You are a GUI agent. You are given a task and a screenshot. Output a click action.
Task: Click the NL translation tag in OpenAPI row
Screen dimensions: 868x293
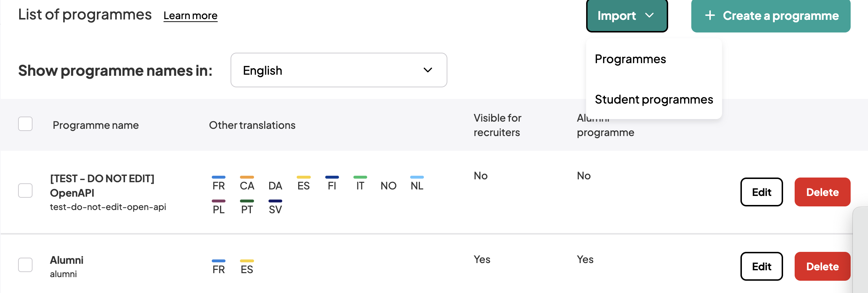(x=417, y=184)
